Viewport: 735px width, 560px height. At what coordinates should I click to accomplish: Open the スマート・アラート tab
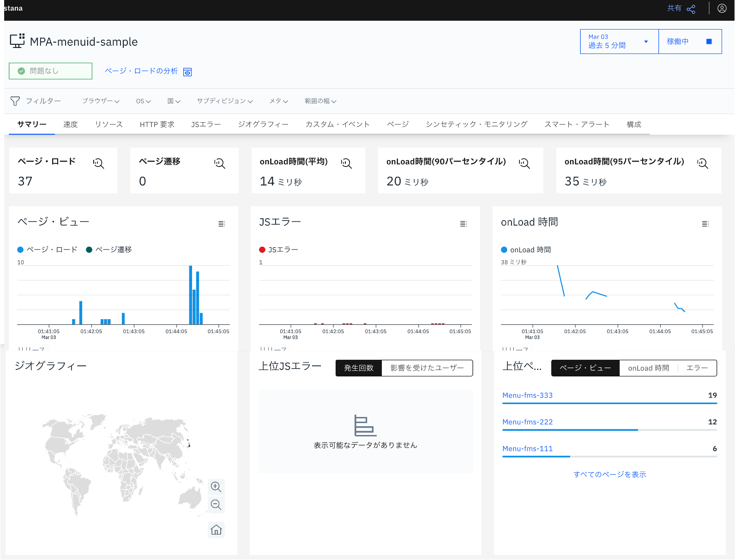tap(577, 125)
